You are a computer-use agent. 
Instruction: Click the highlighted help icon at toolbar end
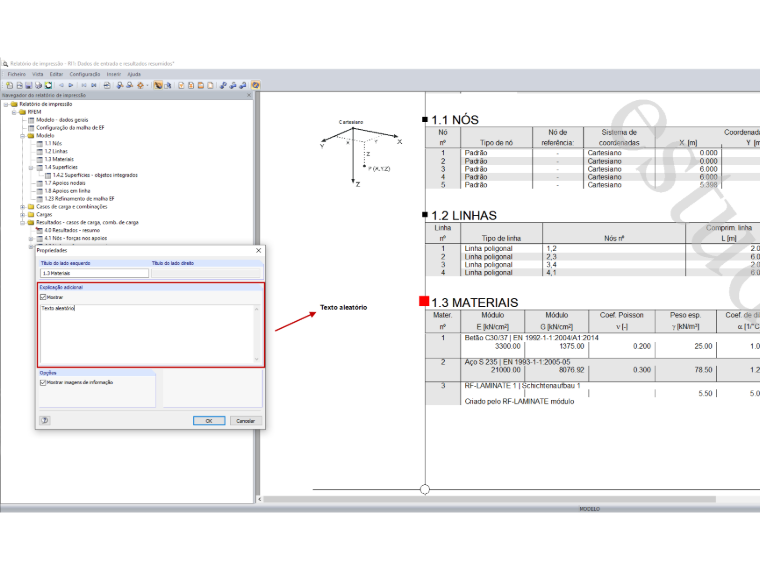click(x=255, y=85)
